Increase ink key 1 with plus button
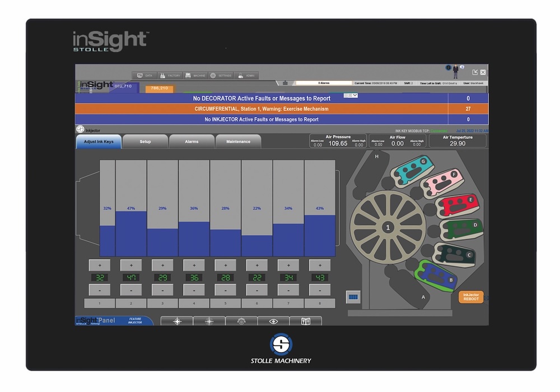The image size is (560, 392). pos(100,265)
